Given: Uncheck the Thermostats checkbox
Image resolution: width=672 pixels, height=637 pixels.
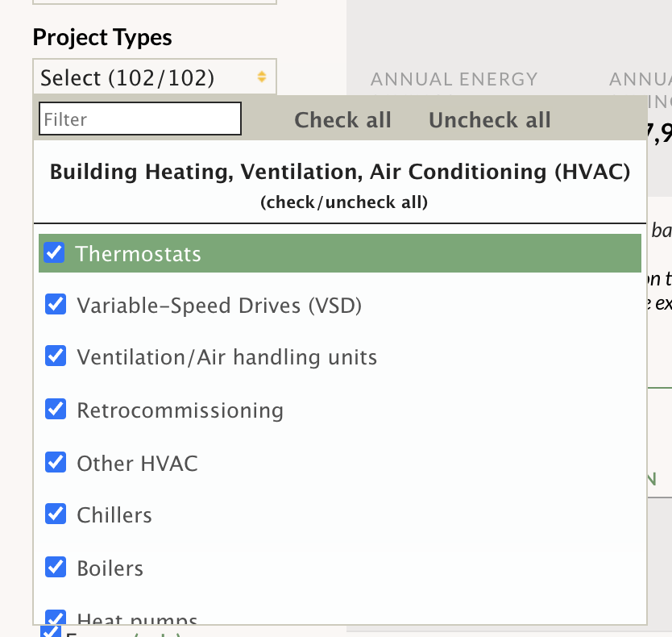Looking at the screenshot, I should [x=55, y=252].
